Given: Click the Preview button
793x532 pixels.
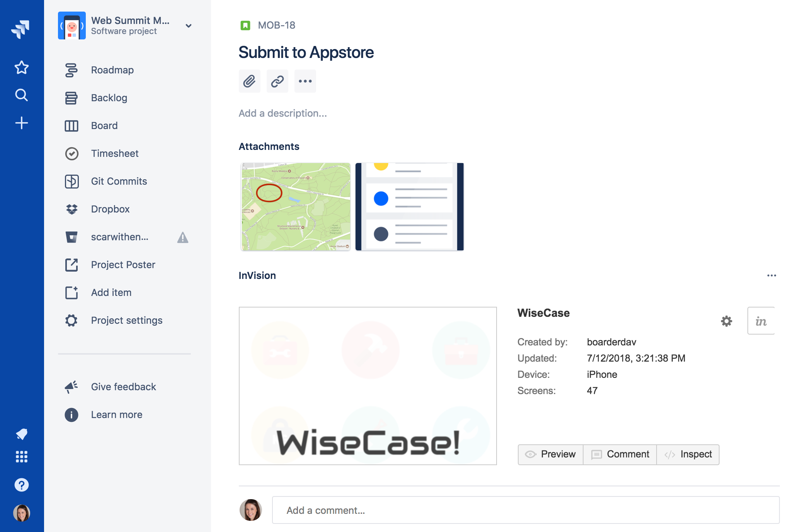Looking at the screenshot, I should point(551,454).
